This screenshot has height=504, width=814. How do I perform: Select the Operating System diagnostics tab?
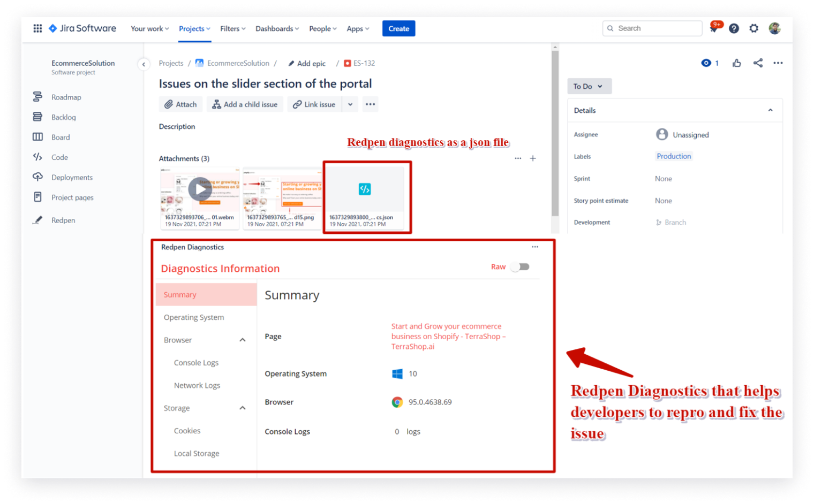206,318
